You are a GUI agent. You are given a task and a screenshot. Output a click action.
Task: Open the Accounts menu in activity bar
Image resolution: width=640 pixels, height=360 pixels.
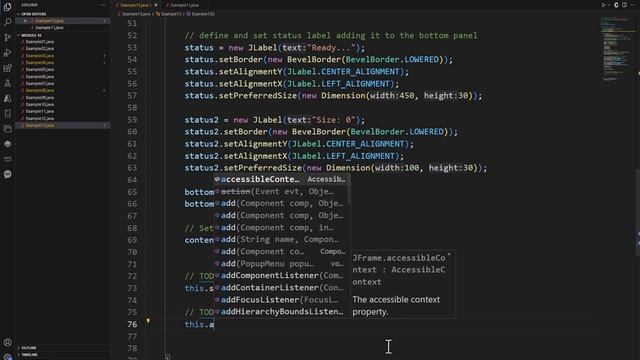coord(7,342)
